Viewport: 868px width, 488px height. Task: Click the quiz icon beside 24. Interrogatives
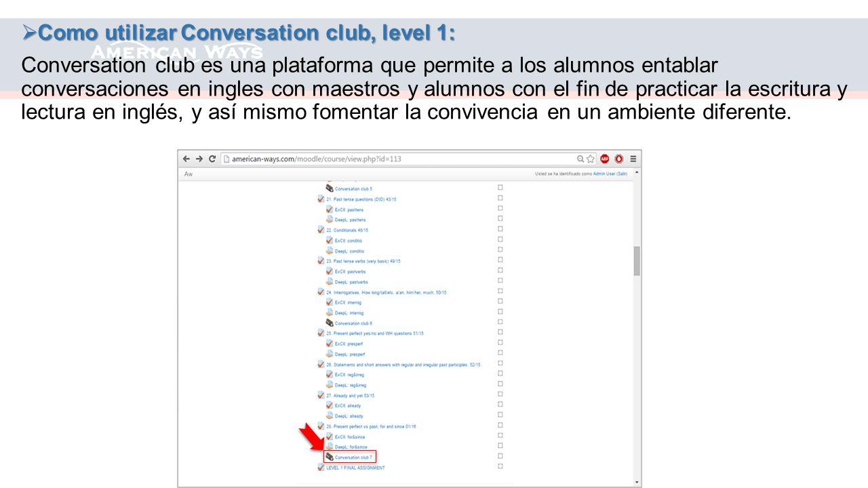click(321, 292)
